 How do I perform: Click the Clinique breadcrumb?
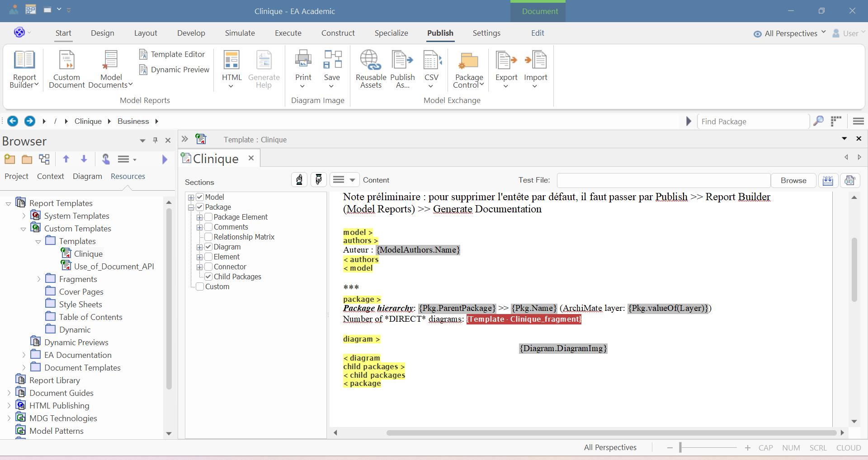88,121
